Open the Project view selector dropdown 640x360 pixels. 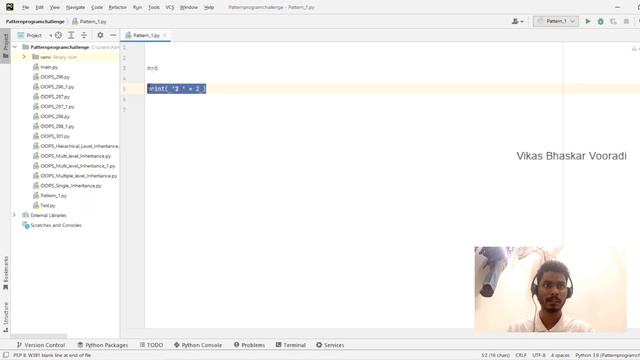coord(34,36)
